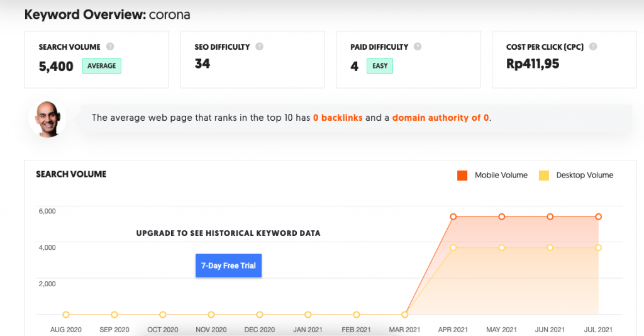644x336 pixels.
Task: Click the SEO difficulty score 34
Action: pyautogui.click(x=203, y=64)
